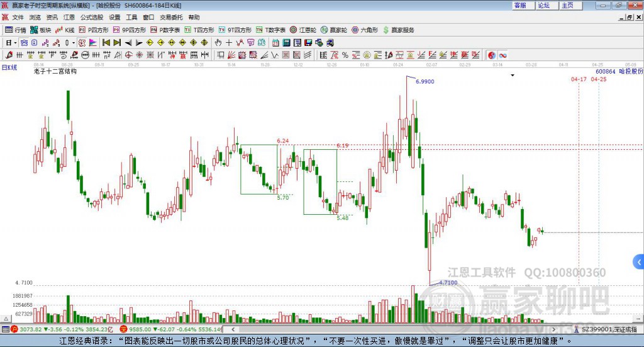
Task: Open the calendar icon in toolbar
Action: tap(275, 43)
